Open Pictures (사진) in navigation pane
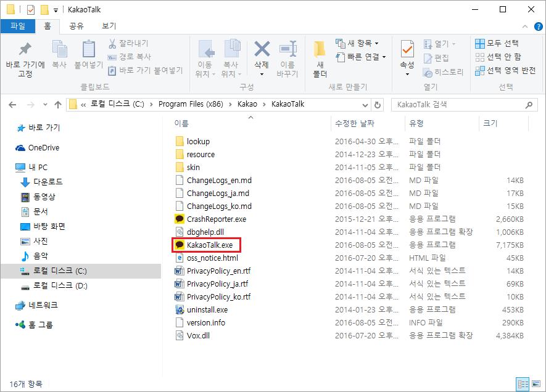Image resolution: width=546 pixels, height=392 pixels. (34, 242)
